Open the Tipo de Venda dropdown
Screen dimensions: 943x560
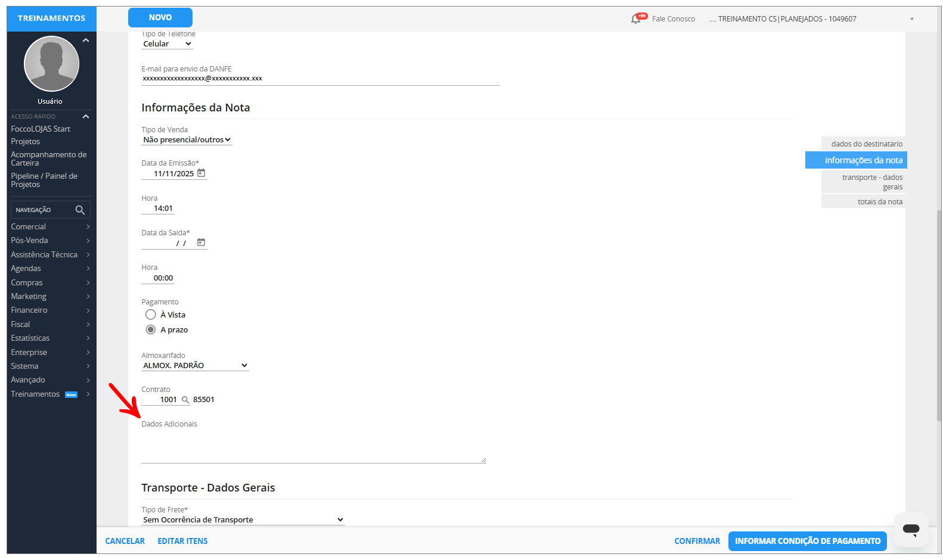coord(187,140)
